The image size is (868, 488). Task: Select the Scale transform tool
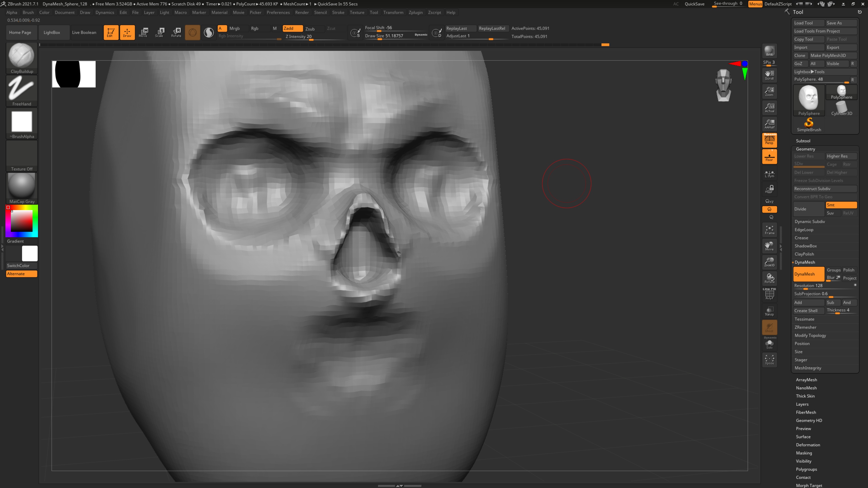pos(159,32)
